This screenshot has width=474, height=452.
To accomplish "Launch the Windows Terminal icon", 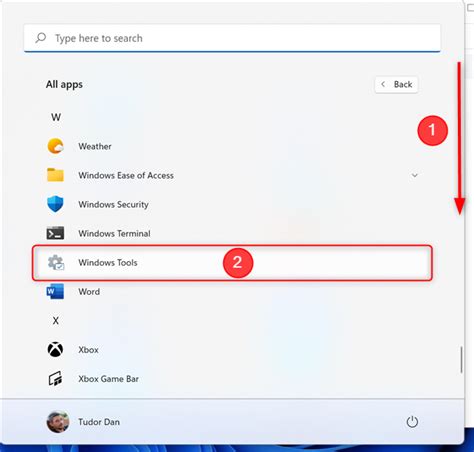I will 55,233.
